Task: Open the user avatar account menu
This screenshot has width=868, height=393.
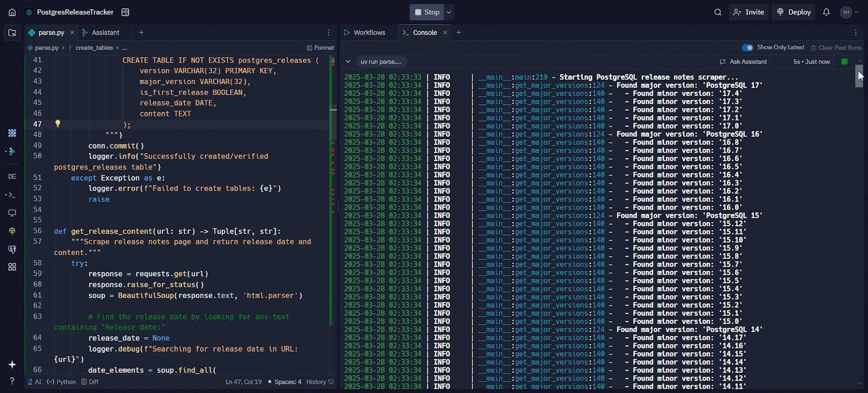Action: tap(849, 12)
